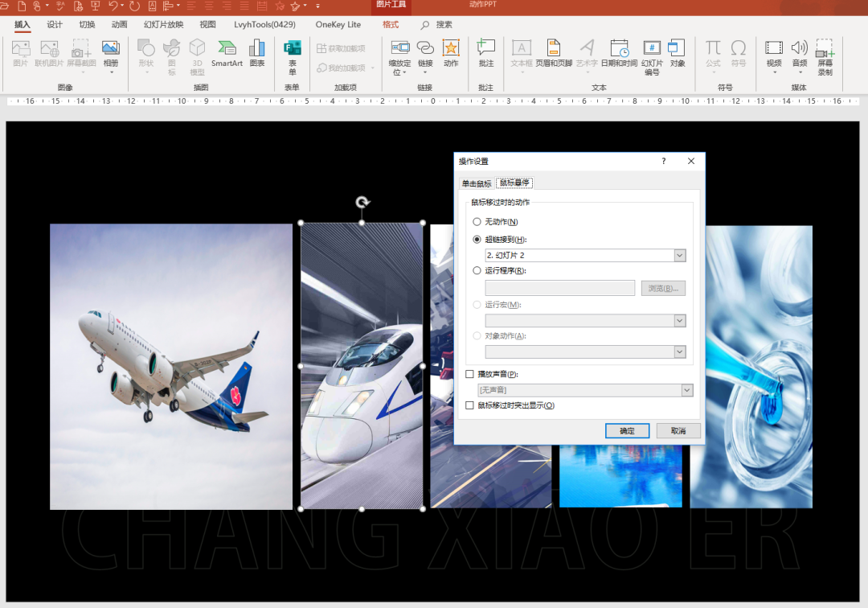The width and height of the screenshot is (868, 608).
Task: Click the 符号 omega symbol icon
Action: tap(739, 49)
